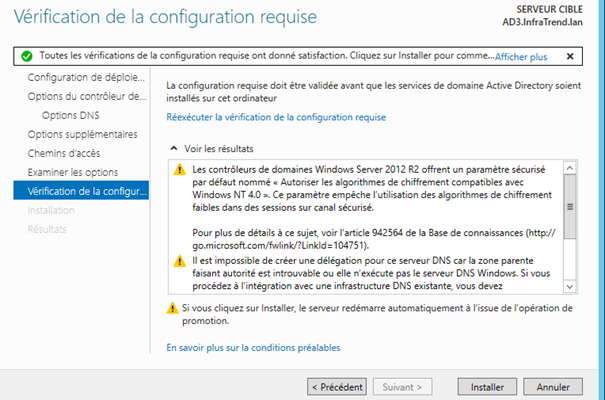This screenshot has height=400, width=605.
Task: Click warning icon beside automatic restart notice
Action: click(172, 308)
